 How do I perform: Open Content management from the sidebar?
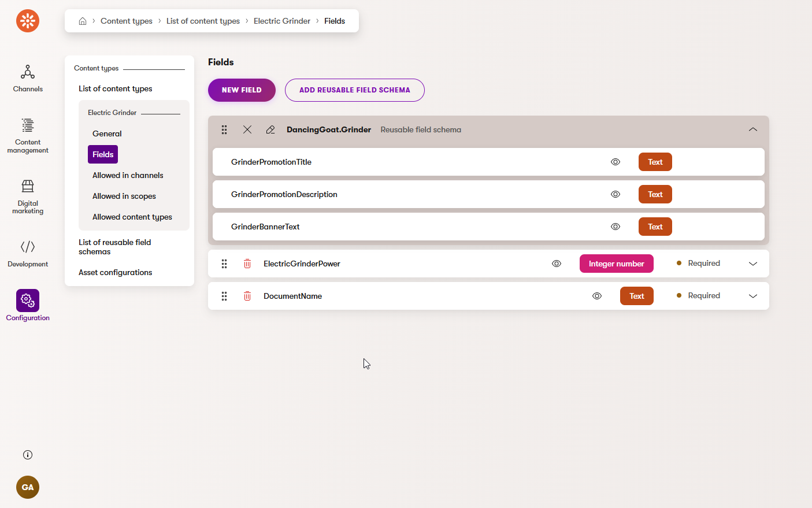[28, 136]
